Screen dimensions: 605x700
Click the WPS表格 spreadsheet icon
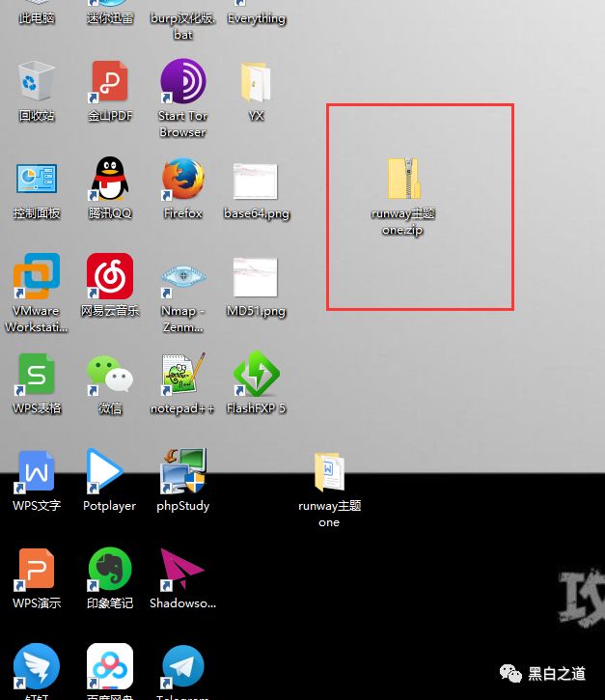click(x=37, y=375)
